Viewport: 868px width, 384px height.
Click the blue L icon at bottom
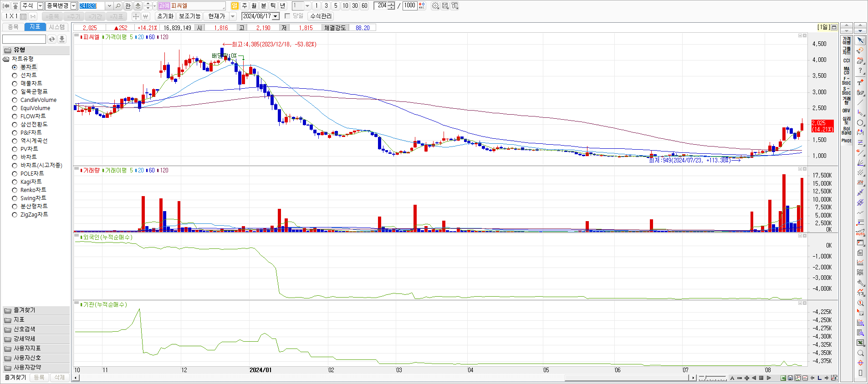pyautogui.click(x=820, y=378)
